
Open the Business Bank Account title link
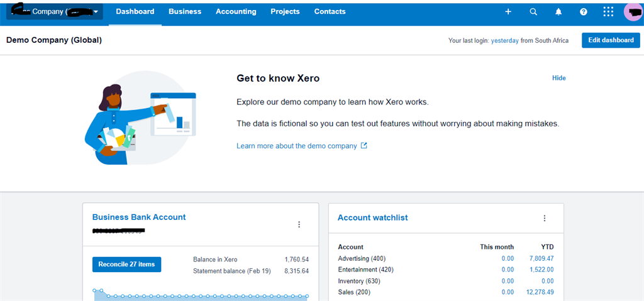[x=139, y=217]
